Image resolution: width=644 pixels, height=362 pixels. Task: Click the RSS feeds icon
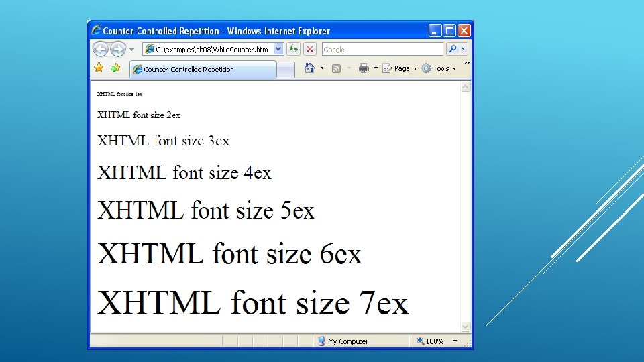pos(336,68)
